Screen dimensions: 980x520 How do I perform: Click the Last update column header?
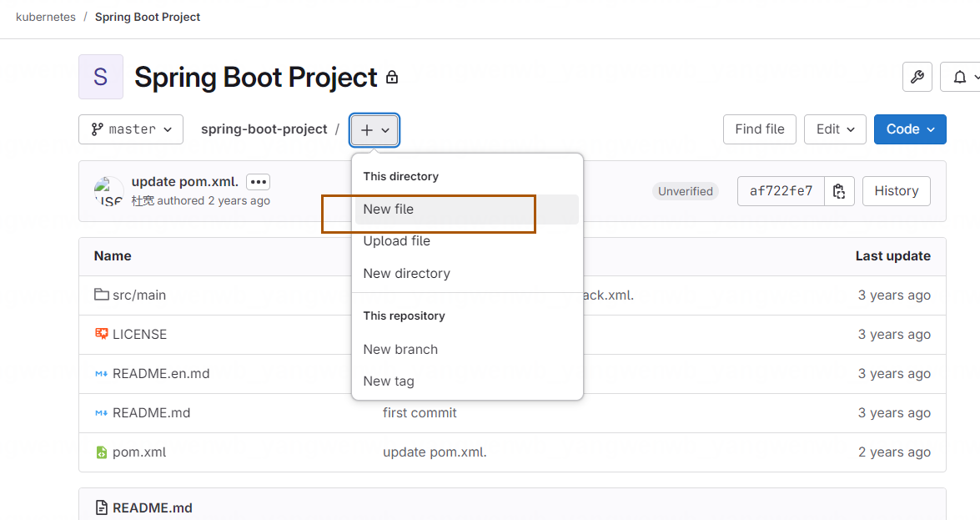pos(893,256)
